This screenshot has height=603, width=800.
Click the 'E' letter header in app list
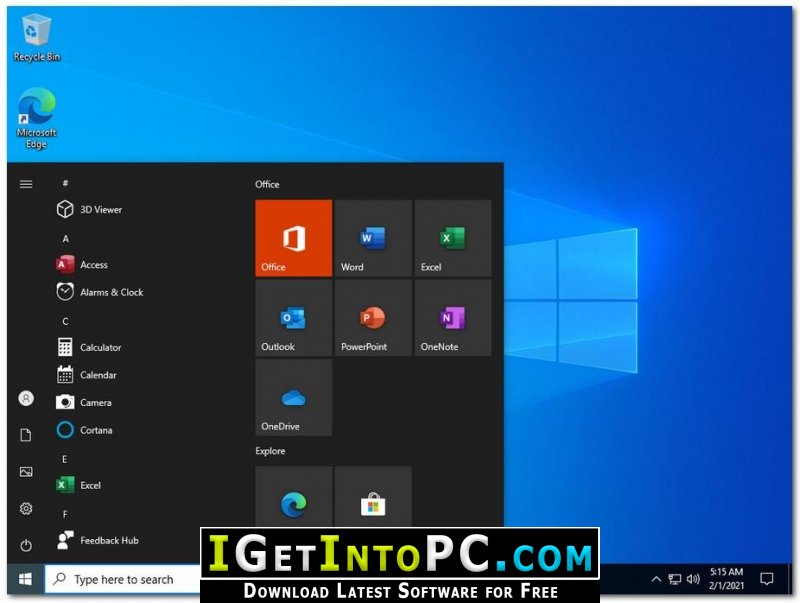click(x=65, y=459)
